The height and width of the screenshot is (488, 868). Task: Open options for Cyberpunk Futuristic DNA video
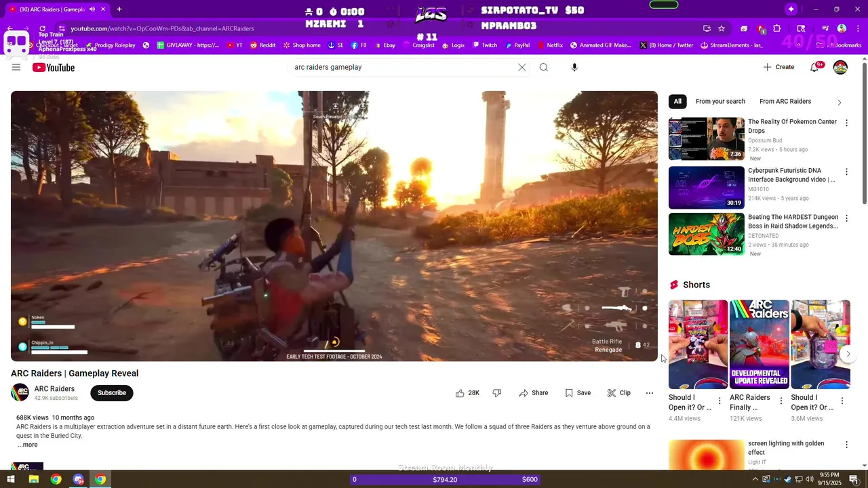coord(846,171)
